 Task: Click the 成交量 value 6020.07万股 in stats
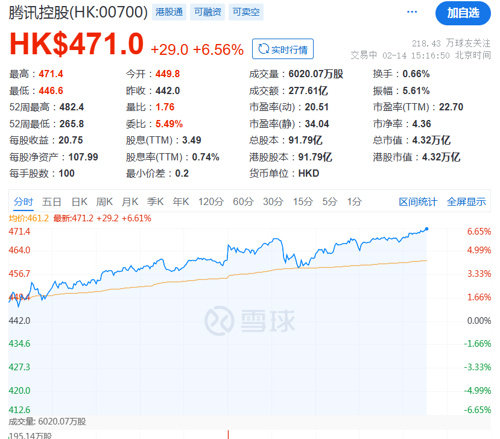point(316,74)
